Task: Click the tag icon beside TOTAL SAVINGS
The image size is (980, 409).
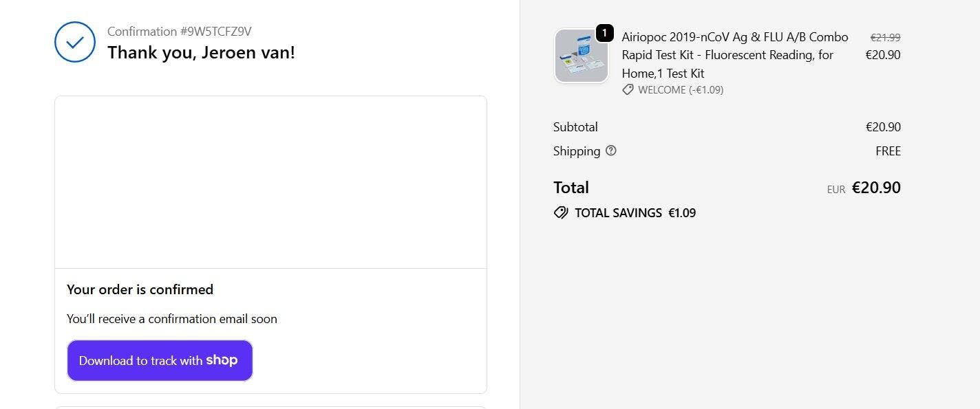Action: (561, 213)
